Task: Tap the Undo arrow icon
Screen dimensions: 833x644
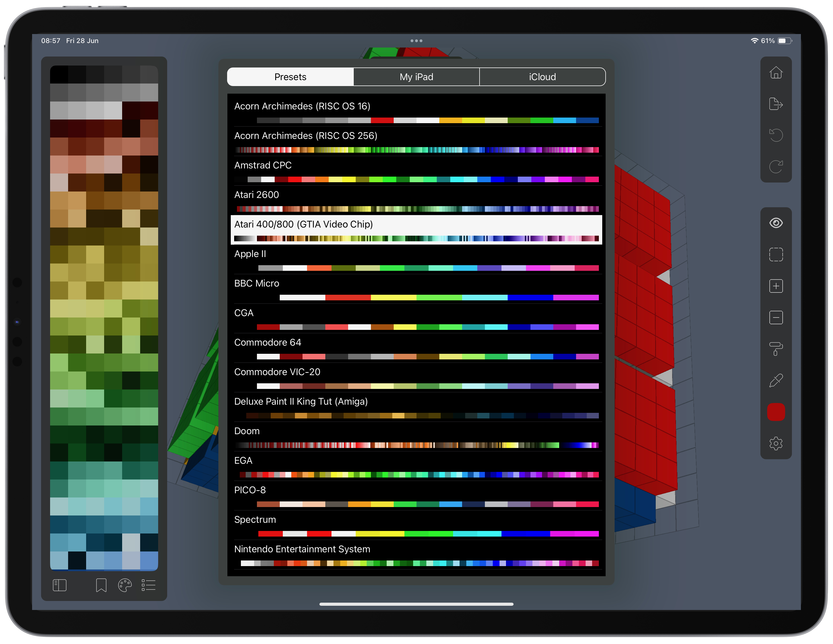Action: (x=776, y=135)
